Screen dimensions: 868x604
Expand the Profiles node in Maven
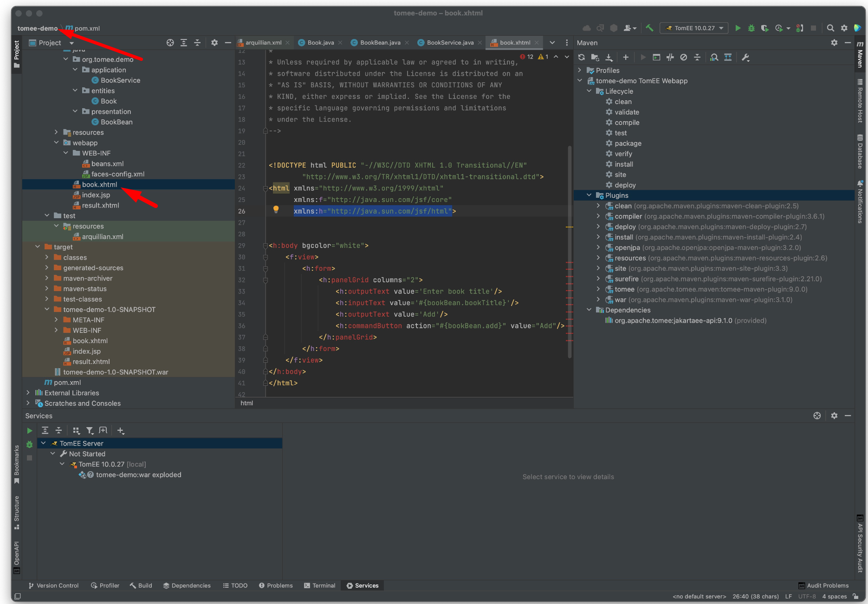tap(580, 70)
